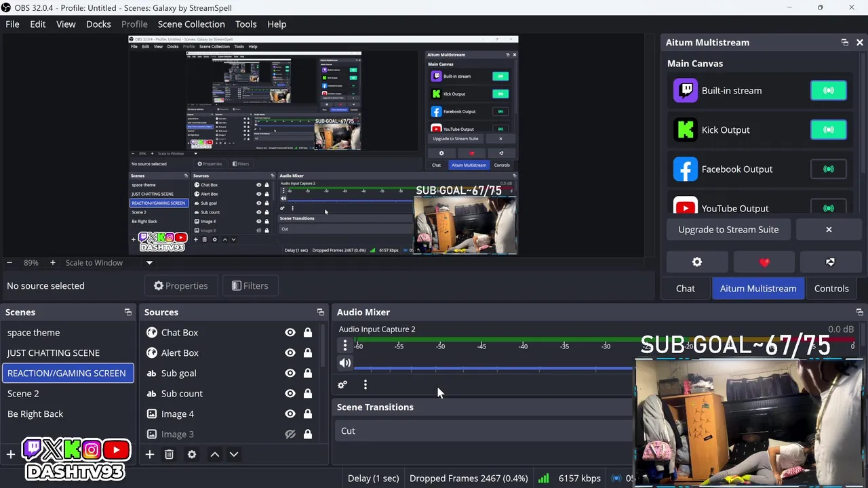
Task: Toggle lock on Sub count source
Action: (x=308, y=393)
